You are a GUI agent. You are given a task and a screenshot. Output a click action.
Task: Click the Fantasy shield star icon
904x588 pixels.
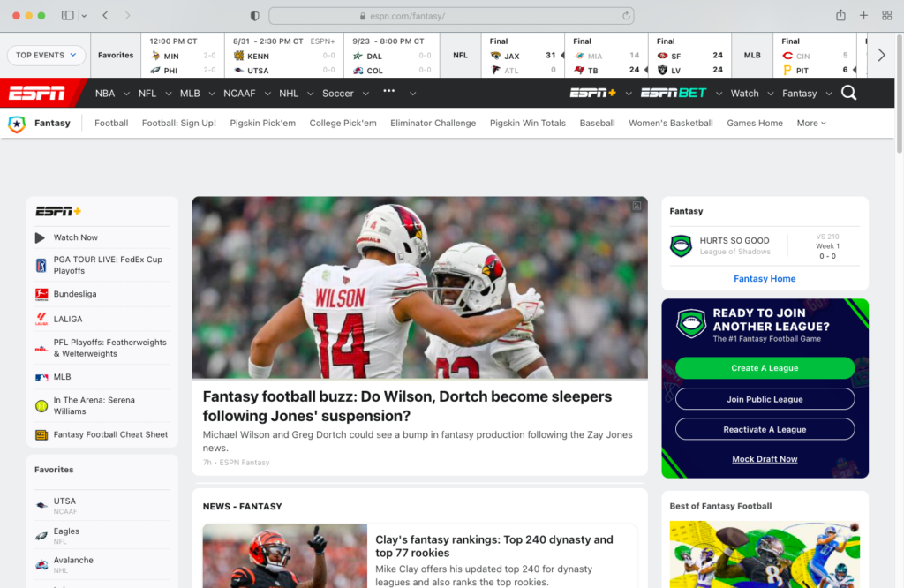[x=17, y=124]
